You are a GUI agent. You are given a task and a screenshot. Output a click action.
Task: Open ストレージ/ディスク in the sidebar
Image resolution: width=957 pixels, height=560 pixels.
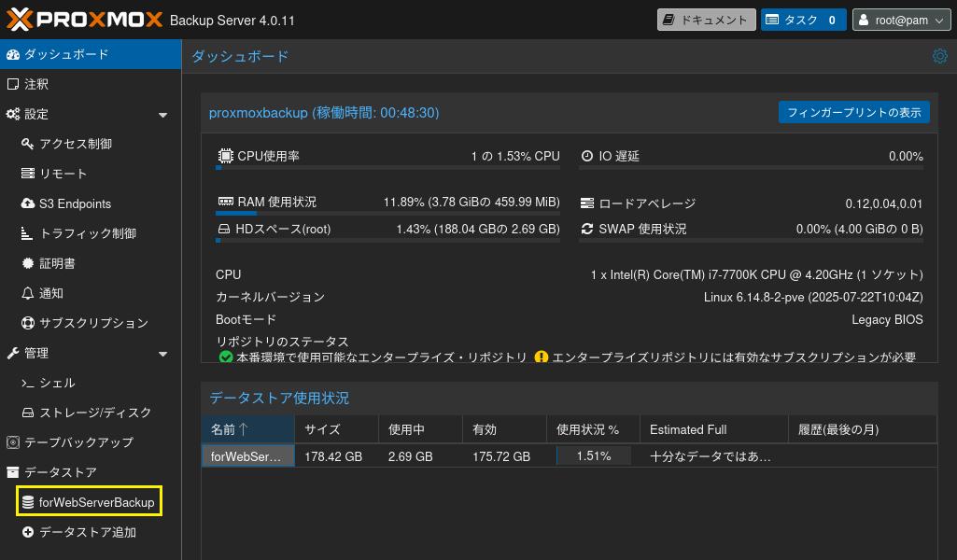tap(91, 413)
